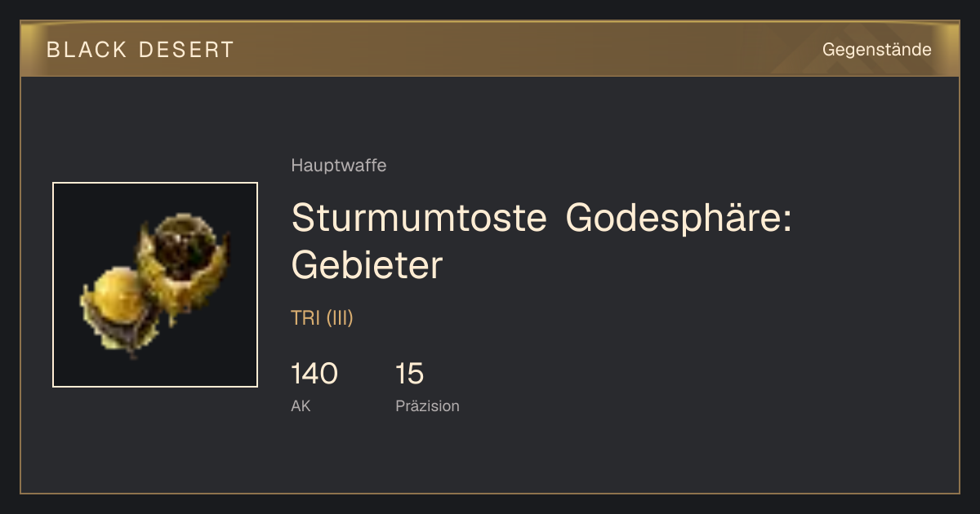Click the 140 attack value
980x514 pixels.
[x=314, y=374]
